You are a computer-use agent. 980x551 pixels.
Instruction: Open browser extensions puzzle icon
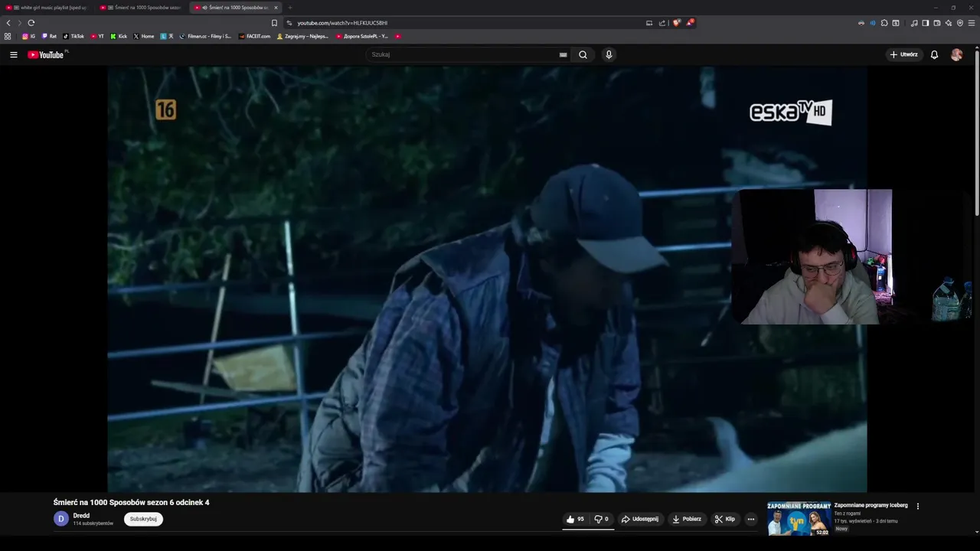[884, 23]
